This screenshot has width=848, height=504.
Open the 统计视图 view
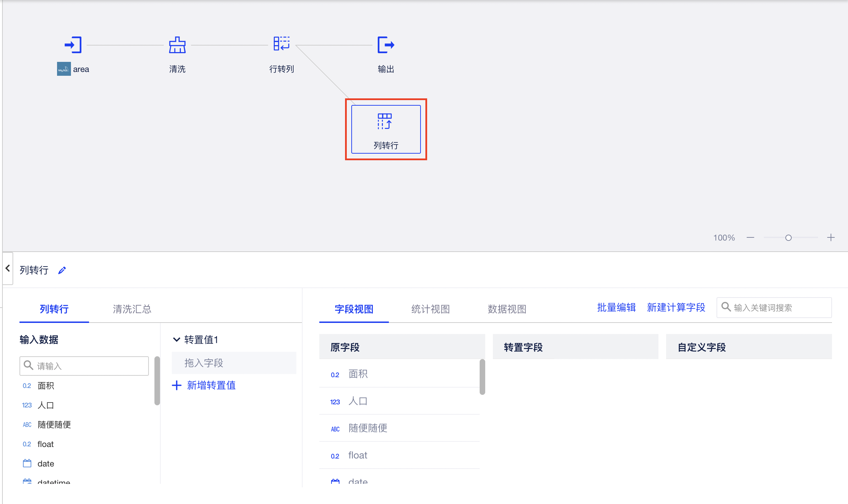coord(430,309)
